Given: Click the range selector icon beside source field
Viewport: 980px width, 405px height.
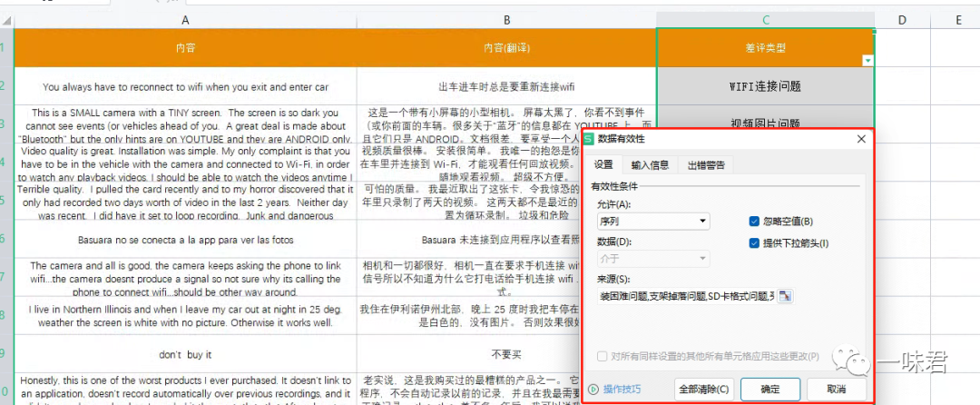Looking at the screenshot, I should (786, 296).
